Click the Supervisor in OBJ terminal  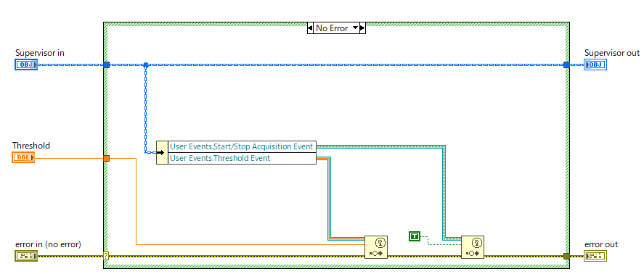click(x=26, y=65)
